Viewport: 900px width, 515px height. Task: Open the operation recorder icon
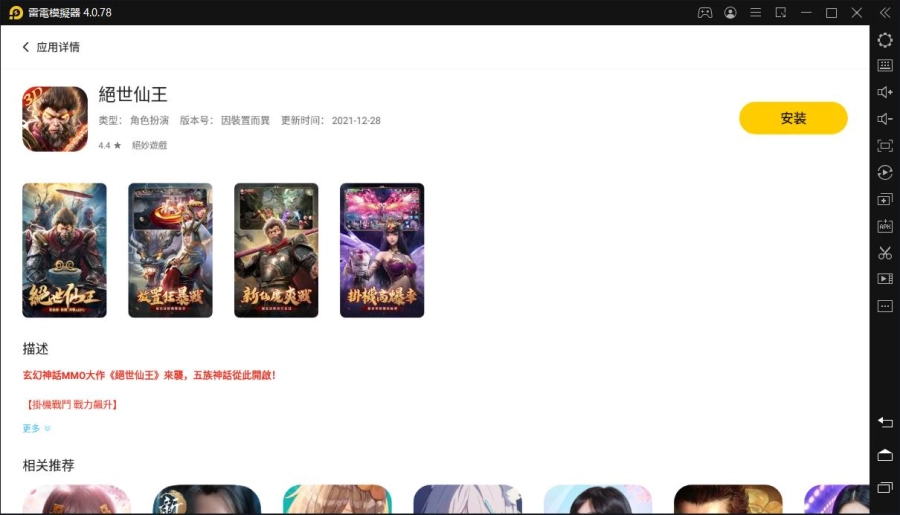point(885,172)
